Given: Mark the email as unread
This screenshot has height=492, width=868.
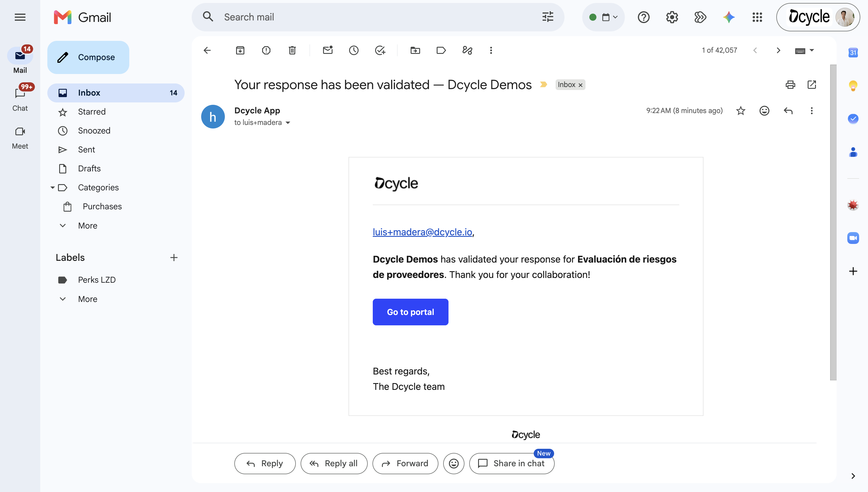Looking at the screenshot, I should pyautogui.click(x=327, y=50).
